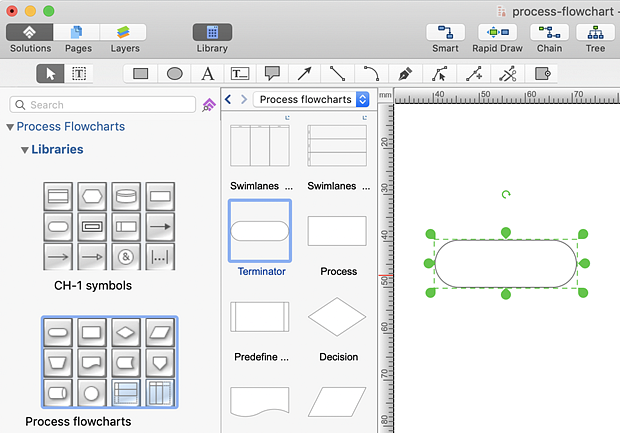
Task: Select the Arrow line tool
Action: pos(305,73)
